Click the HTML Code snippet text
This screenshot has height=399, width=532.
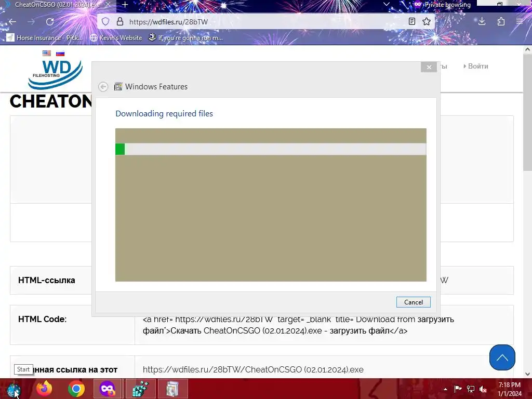pyautogui.click(x=298, y=325)
